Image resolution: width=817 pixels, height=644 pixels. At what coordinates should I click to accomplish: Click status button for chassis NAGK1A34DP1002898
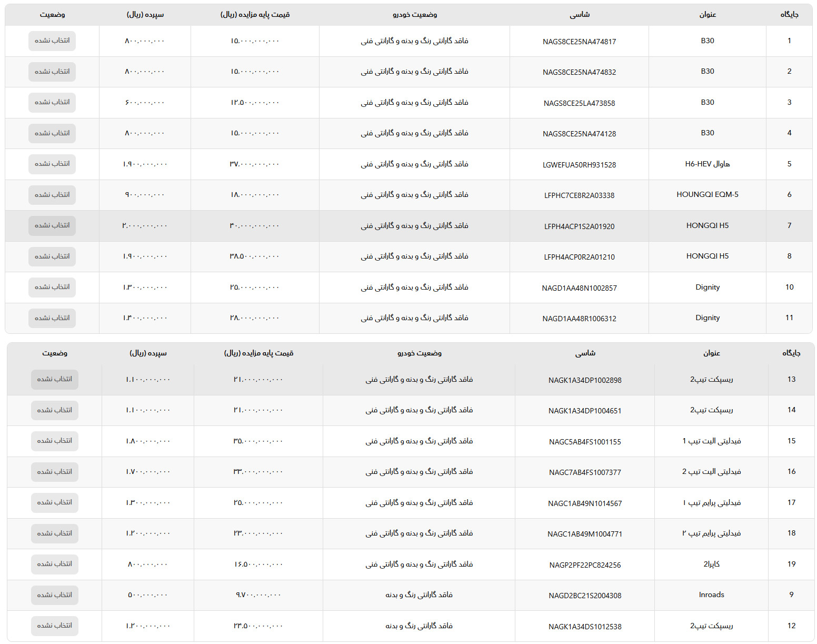point(54,379)
